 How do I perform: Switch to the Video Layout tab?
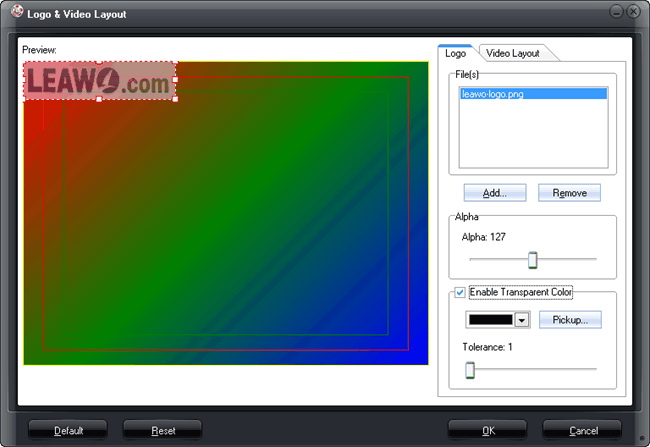pos(512,53)
